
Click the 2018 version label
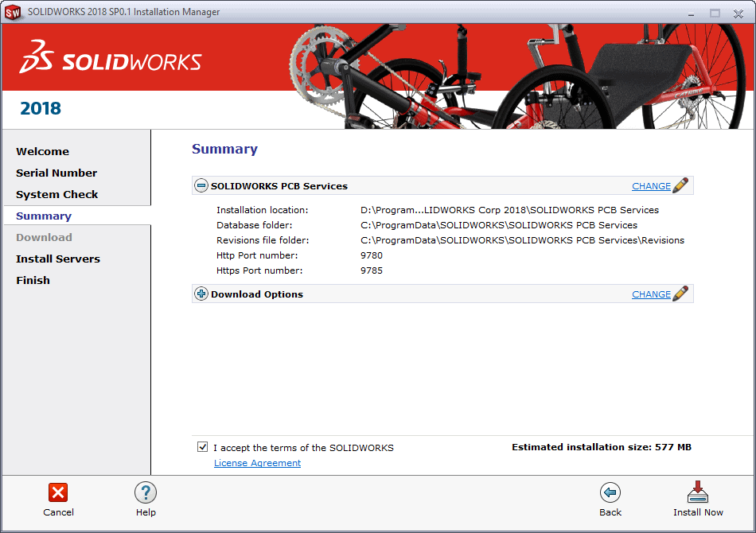click(x=41, y=108)
